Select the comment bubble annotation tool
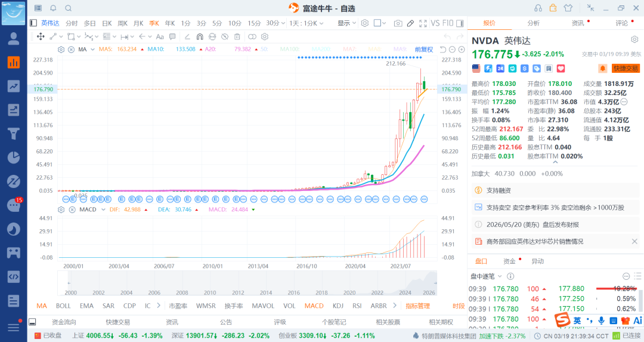This screenshot has height=342, width=644. [x=172, y=36]
